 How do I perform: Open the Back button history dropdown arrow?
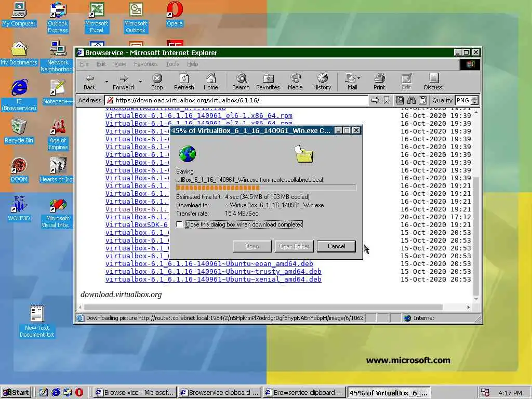point(107,82)
